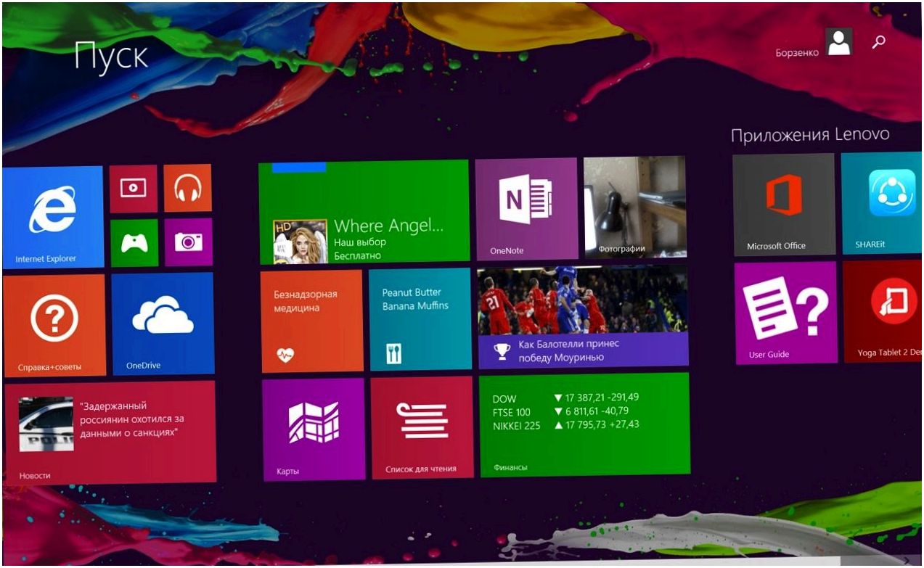
Task: Click the NIKKEI 225 index row
Action: [565, 425]
